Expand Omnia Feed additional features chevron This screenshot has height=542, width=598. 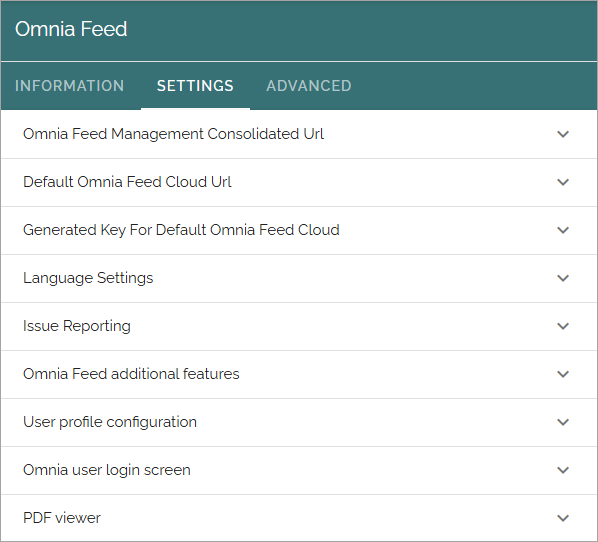coord(563,375)
